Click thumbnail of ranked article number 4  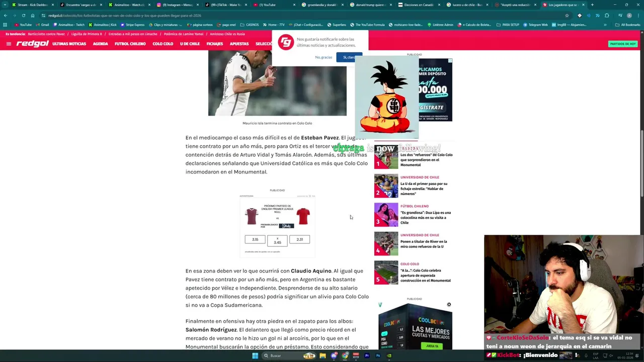pos(386,243)
